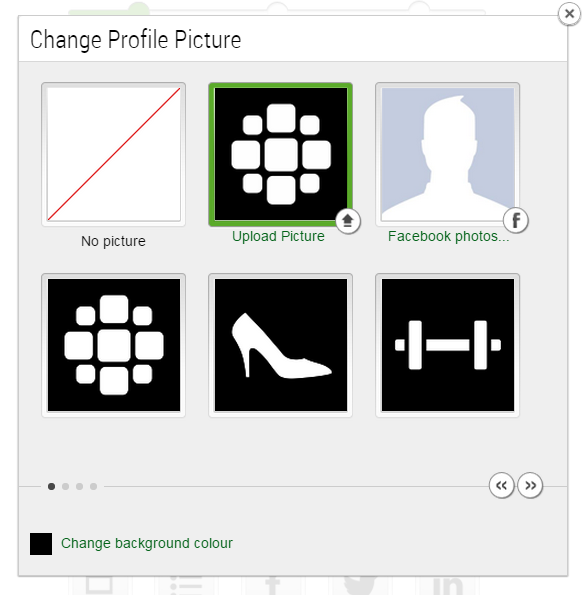Choose the high heel shoe avatar

pos(280,345)
